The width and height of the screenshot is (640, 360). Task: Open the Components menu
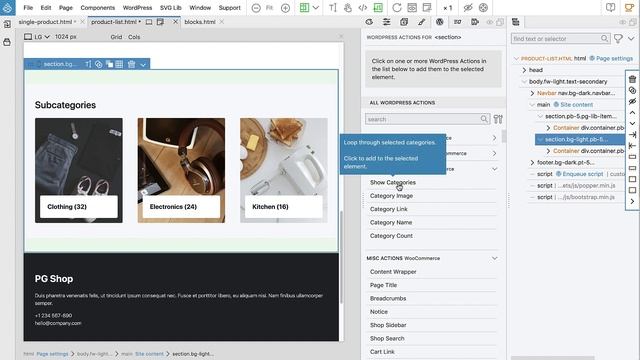point(98,8)
